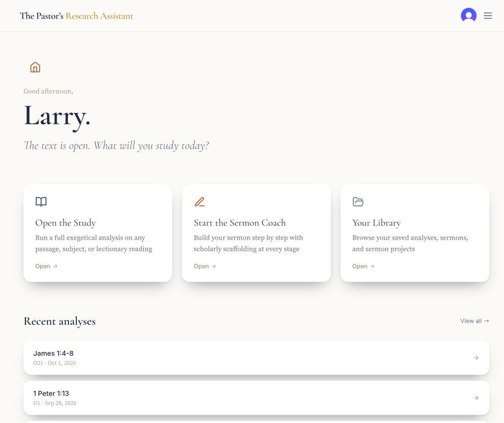Click the 'Sep 28, 2026' date text
The height and width of the screenshot is (423, 504).
coord(60,403)
